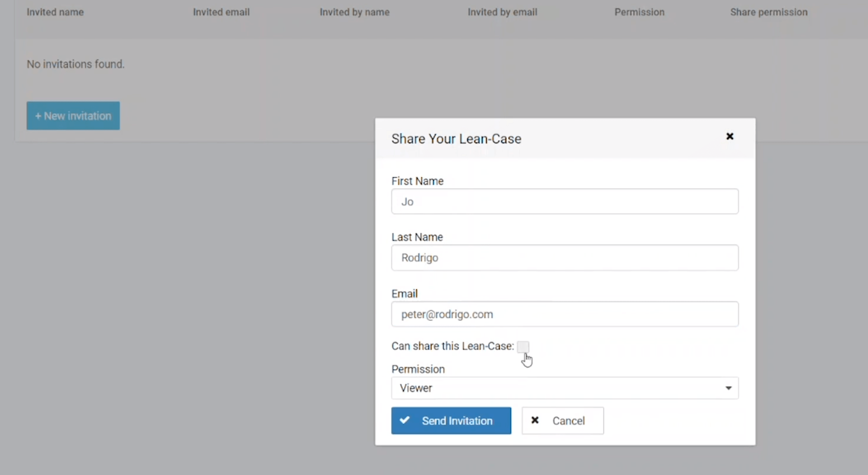This screenshot has height=475, width=868.
Task: Click the Permission dropdown arrow
Action: 728,388
